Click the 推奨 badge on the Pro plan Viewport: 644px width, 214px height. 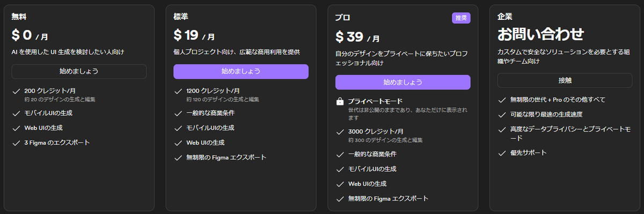coord(461,18)
